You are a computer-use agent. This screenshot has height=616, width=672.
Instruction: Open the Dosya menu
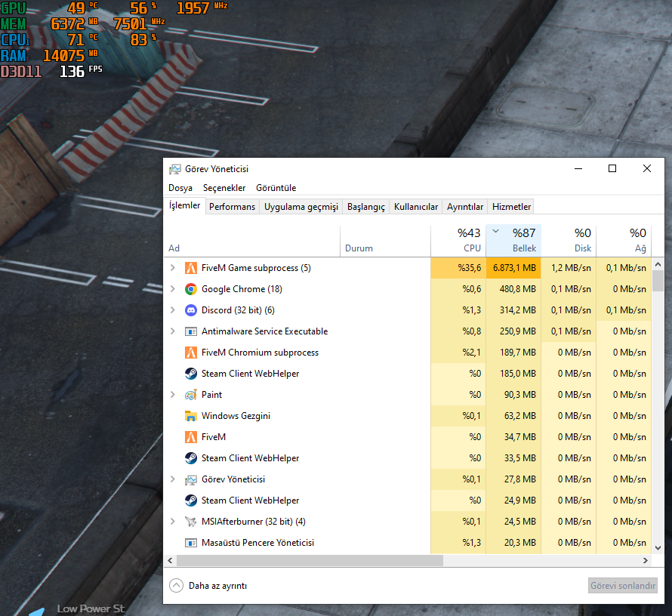180,188
